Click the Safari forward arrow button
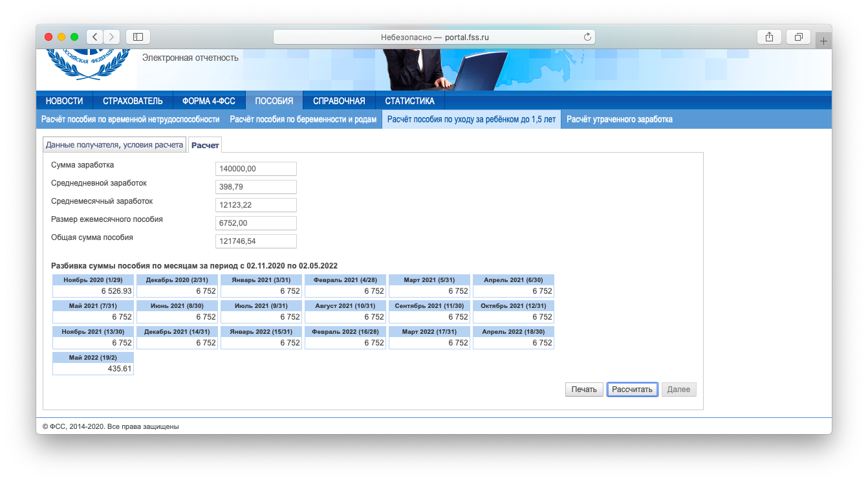Image resolution: width=868 pixels, height=482 pixels. [x=112, y=37]
